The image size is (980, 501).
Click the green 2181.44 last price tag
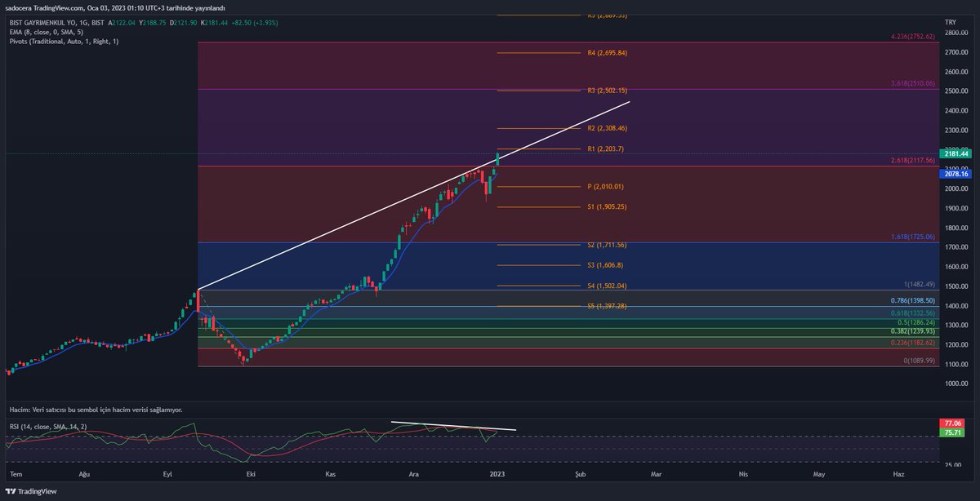[x=955, y=153]
